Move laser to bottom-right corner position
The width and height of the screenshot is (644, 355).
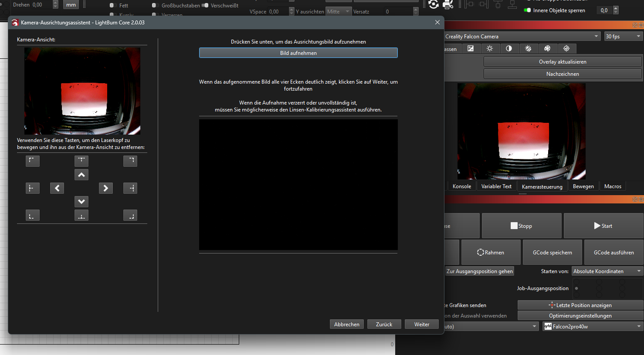(x=130, y=216)
